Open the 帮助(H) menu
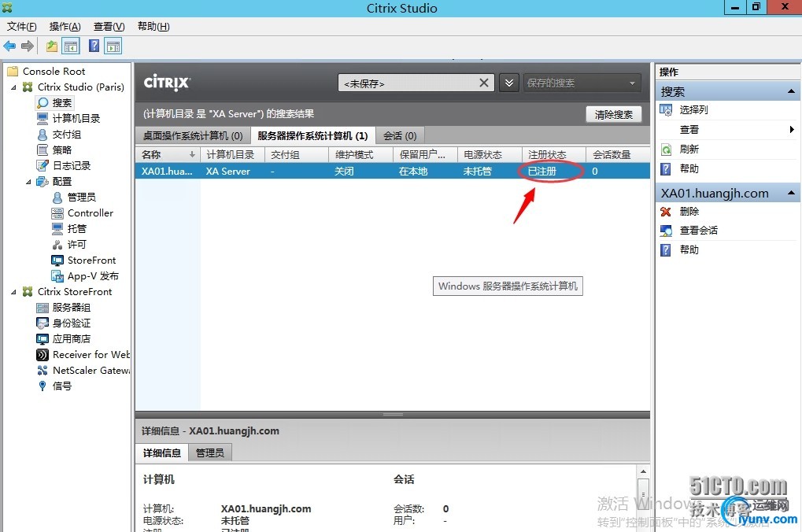The width and height of the screenshot is (802, 532). point(153,27)
